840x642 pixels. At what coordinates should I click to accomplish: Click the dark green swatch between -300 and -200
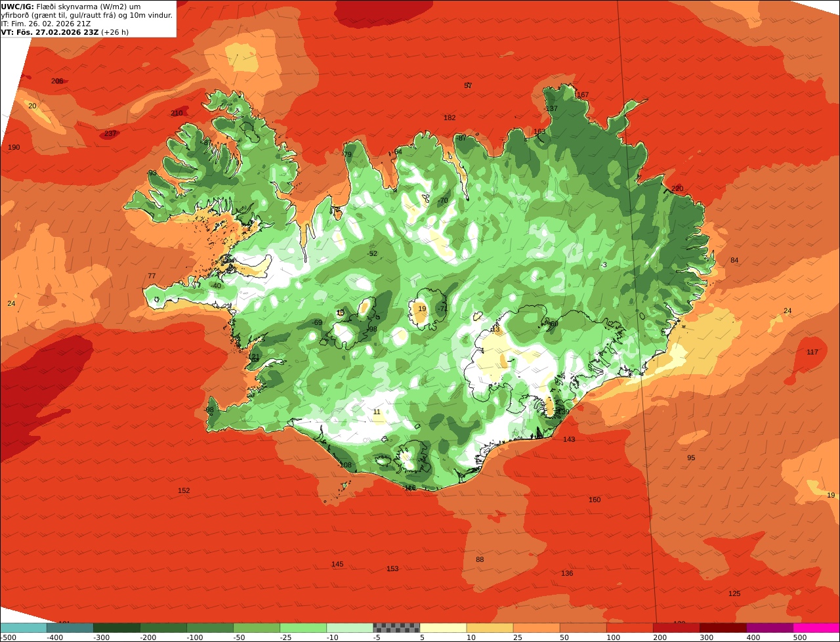117,628
